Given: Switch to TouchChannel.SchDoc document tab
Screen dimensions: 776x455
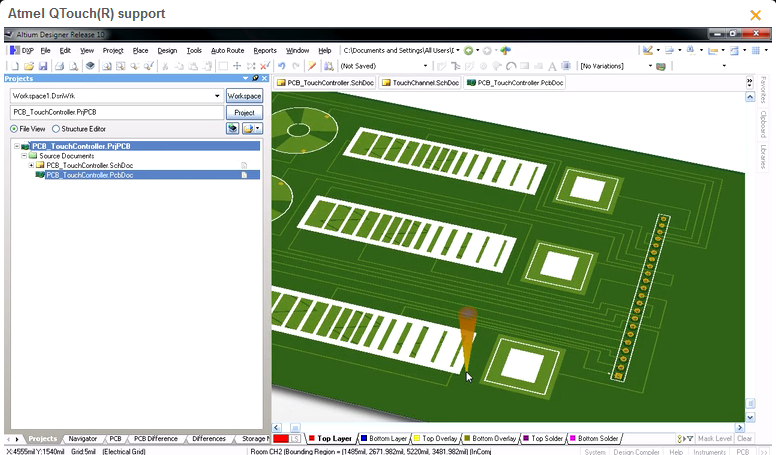Looking at the screenshot, I should [420, 83].
